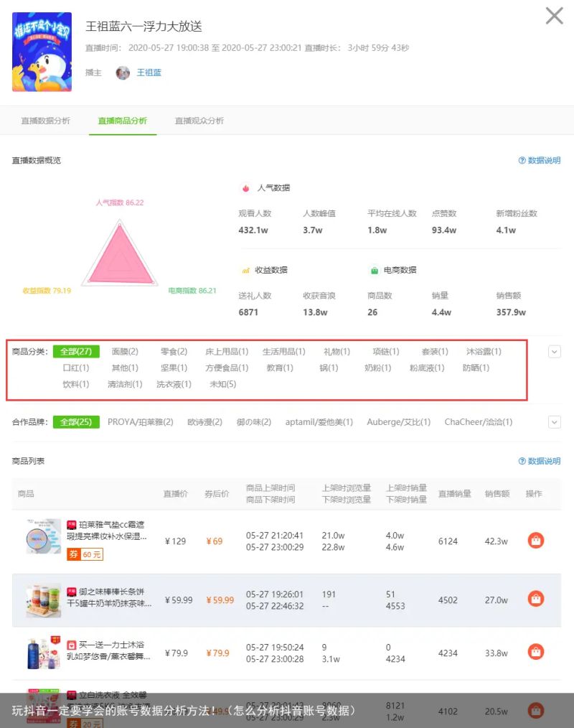Select the 直播商品分析 tab

click(x=123, y=121)
